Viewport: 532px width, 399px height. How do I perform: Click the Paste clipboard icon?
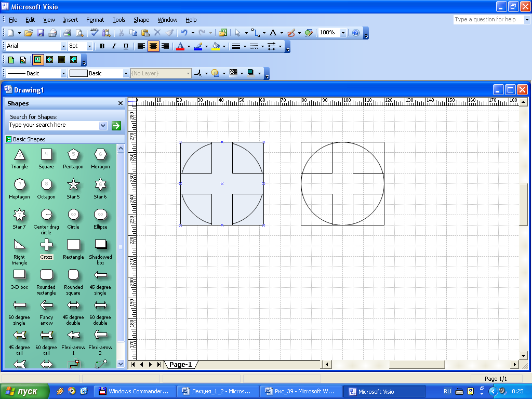(145, 33)
